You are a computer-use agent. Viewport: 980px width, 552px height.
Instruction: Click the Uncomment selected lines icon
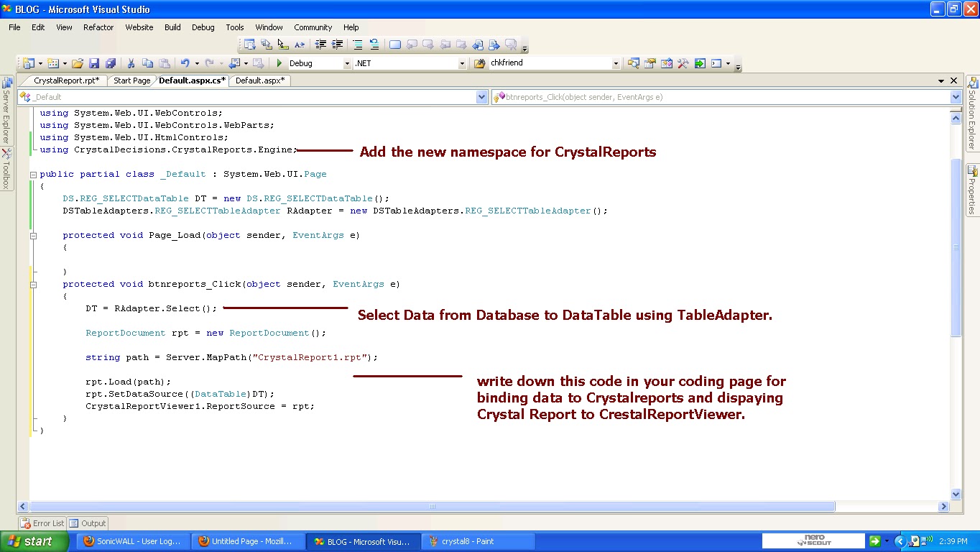[x=374, y=45]
